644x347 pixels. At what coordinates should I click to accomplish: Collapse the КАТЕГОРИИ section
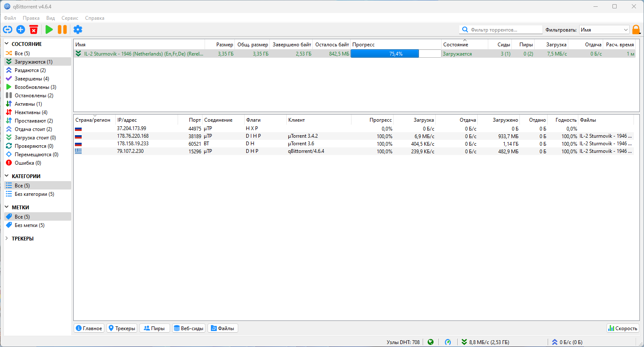[7, 176]
